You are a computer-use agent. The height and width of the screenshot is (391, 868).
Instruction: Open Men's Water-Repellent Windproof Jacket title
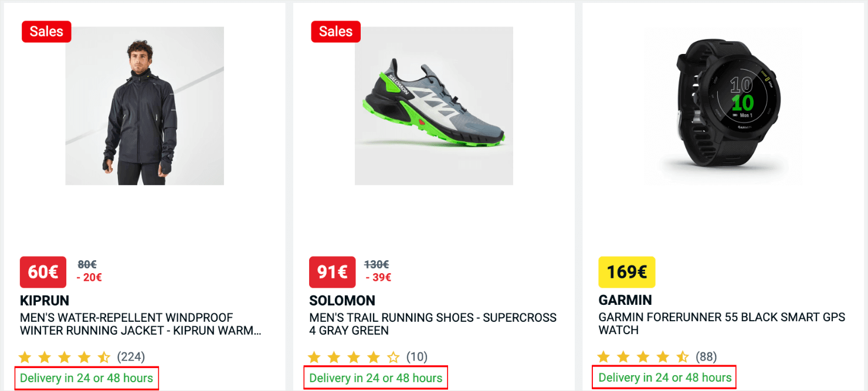coord(140,324)
